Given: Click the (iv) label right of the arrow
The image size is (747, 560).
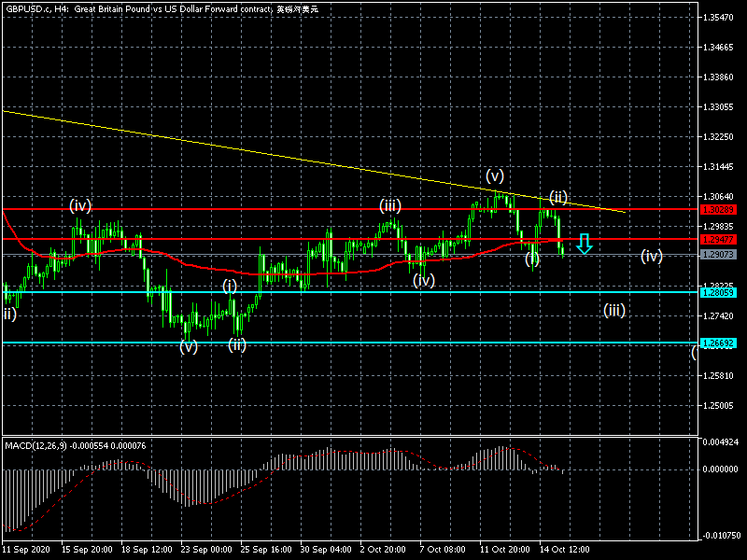Looking at the screenshot, I should tap(651, 256).
